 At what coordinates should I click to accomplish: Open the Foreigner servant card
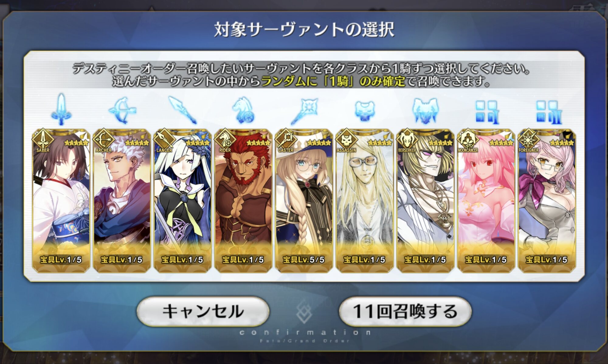click(547, 200)
